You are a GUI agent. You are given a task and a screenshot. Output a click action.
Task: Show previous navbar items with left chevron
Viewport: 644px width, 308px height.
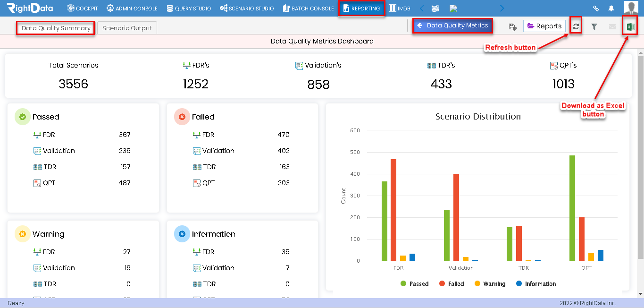pos(422,8)
